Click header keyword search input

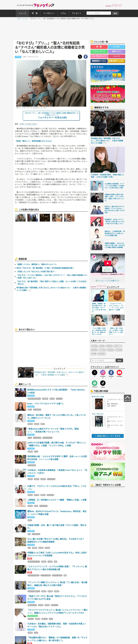99,13
